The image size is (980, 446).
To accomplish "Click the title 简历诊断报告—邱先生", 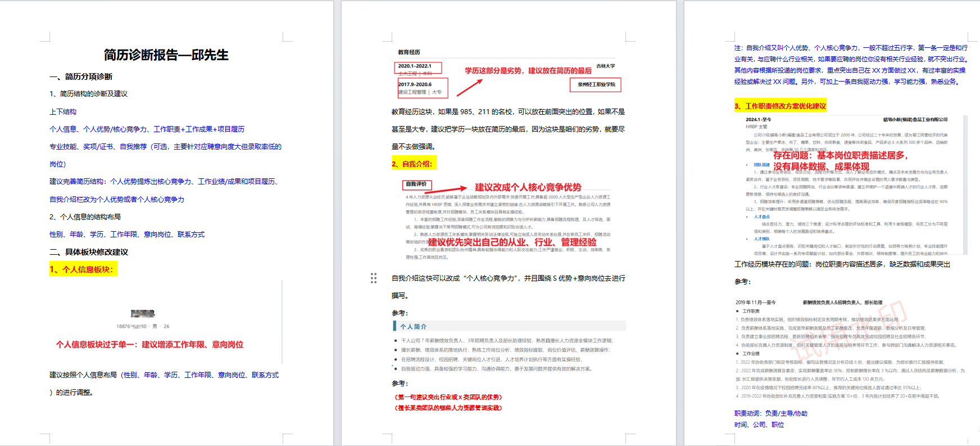I will [166, 55].
